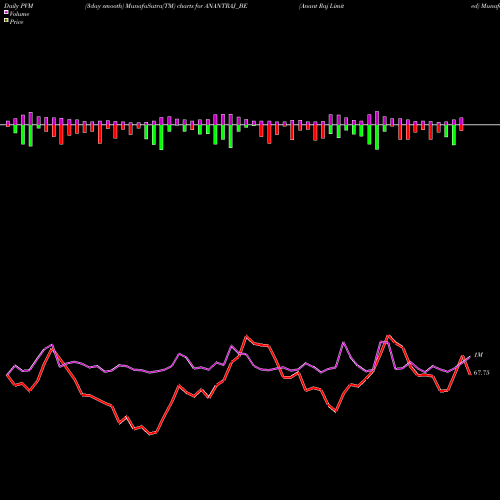
Task: Select the 'Volume' legend label
Action: click(x=19, y=14)
